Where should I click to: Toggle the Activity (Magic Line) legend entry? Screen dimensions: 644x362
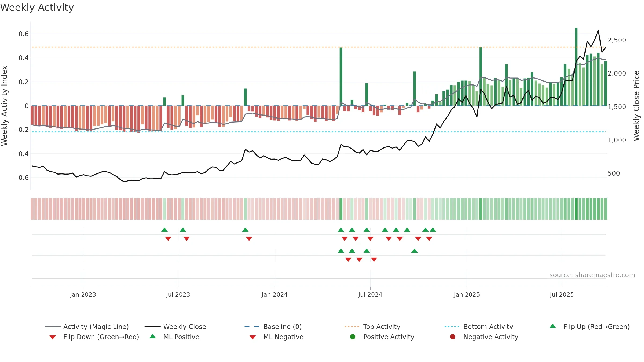(87, 327)
